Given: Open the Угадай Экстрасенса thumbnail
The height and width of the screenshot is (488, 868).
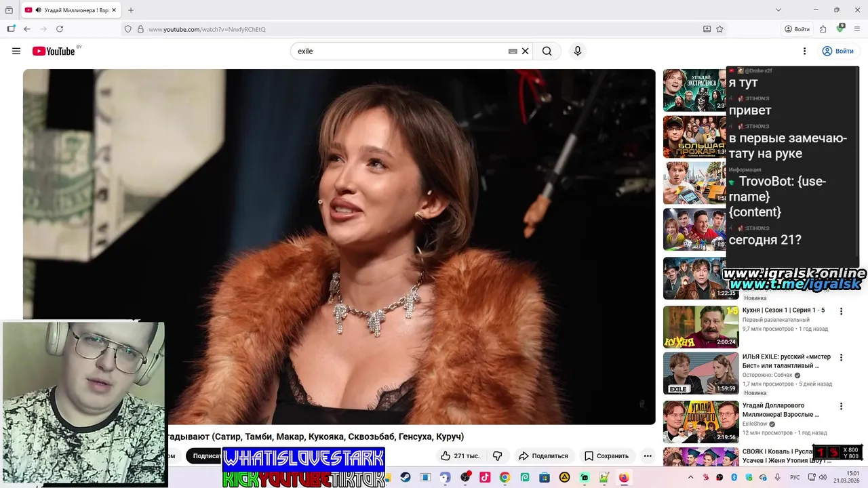Looking at the screenshot, I should [x=694, y=90].
